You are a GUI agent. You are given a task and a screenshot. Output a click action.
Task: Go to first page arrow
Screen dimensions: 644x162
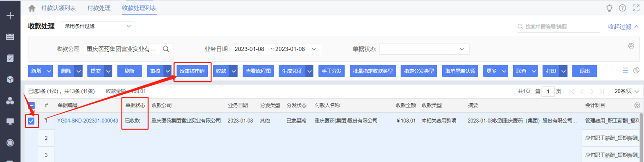[572, 91]
